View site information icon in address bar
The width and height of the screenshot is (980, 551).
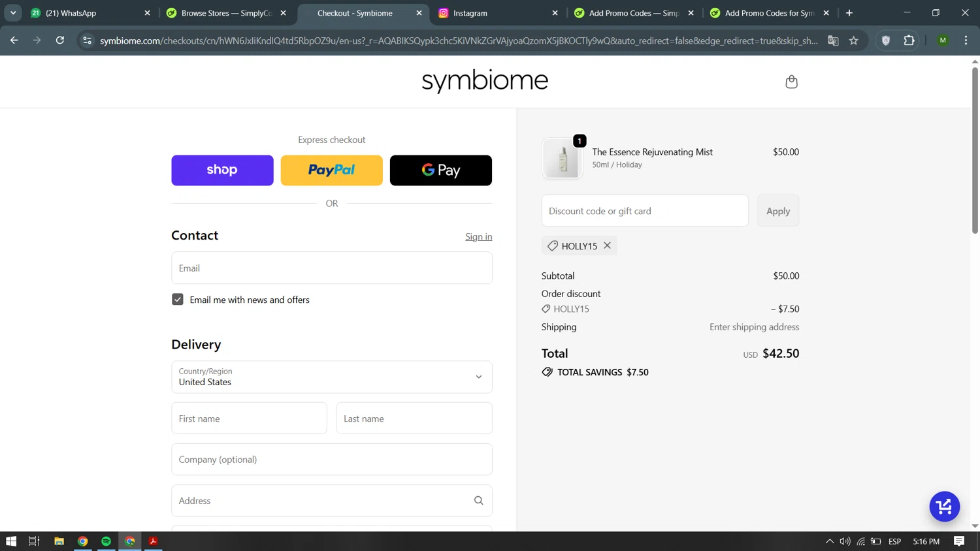coord(87,40)
